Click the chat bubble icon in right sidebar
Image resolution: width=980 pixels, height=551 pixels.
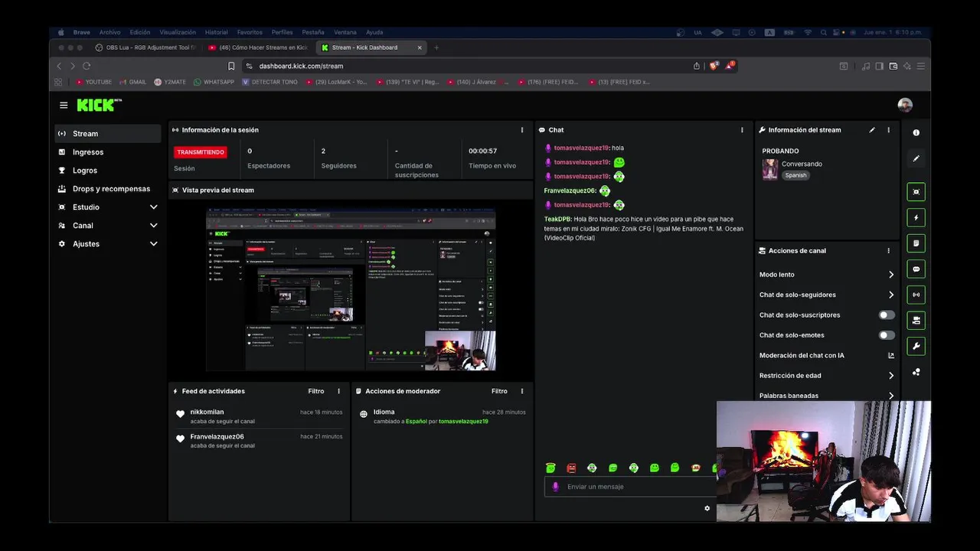pyautogui.click(x=916, y=269)
